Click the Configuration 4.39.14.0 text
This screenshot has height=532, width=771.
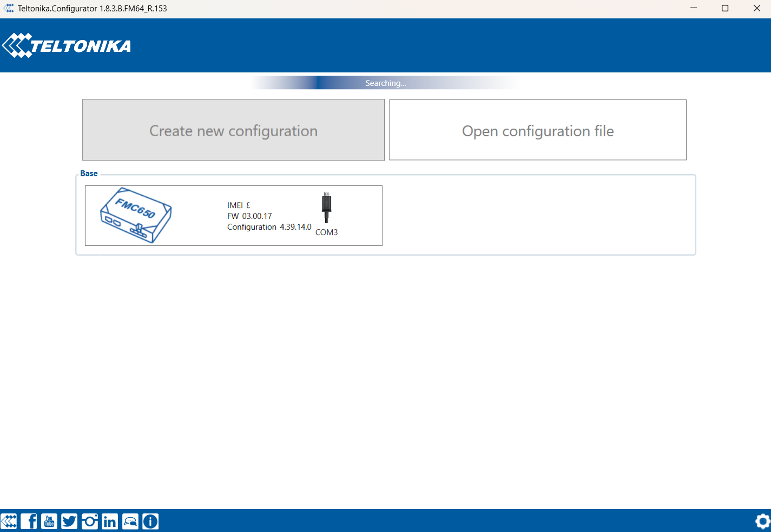coord(269,227)
